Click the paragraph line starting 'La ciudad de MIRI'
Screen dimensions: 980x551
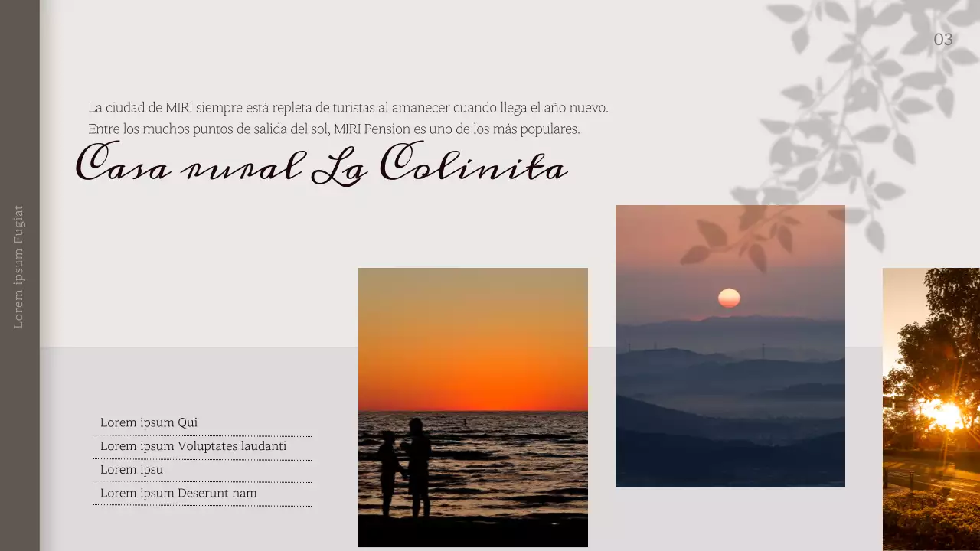click(x=348, y=108)
